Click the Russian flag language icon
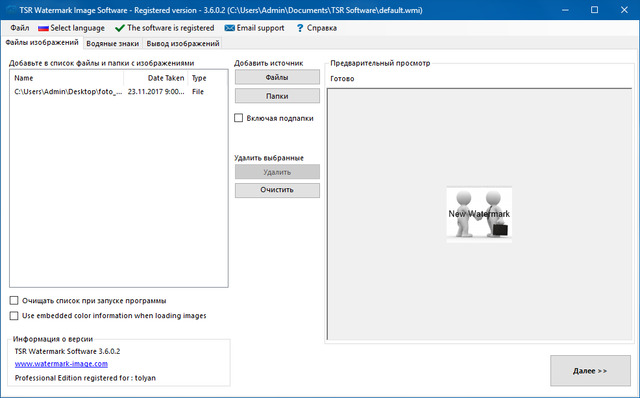The height and width of the screenshot is (398, 640). [43, 28]
